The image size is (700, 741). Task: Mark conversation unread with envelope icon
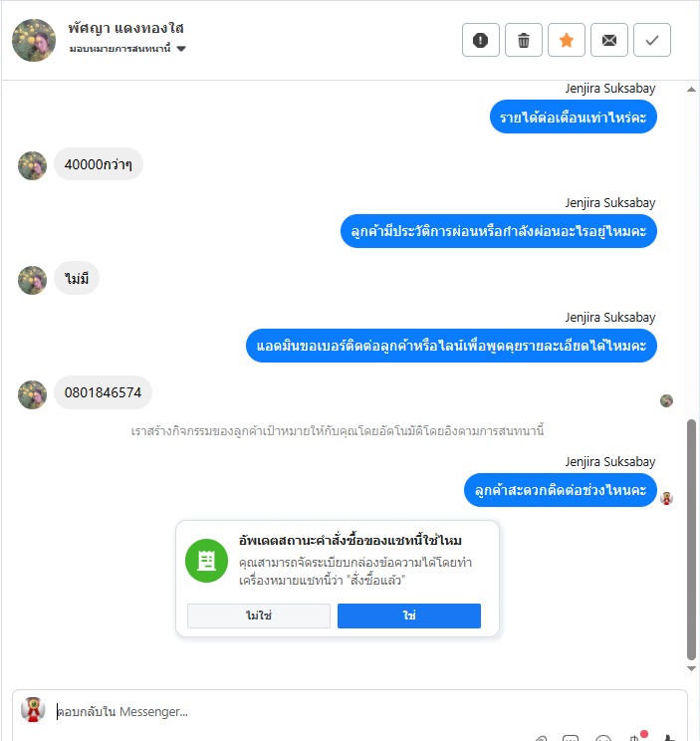pos(609,40)
